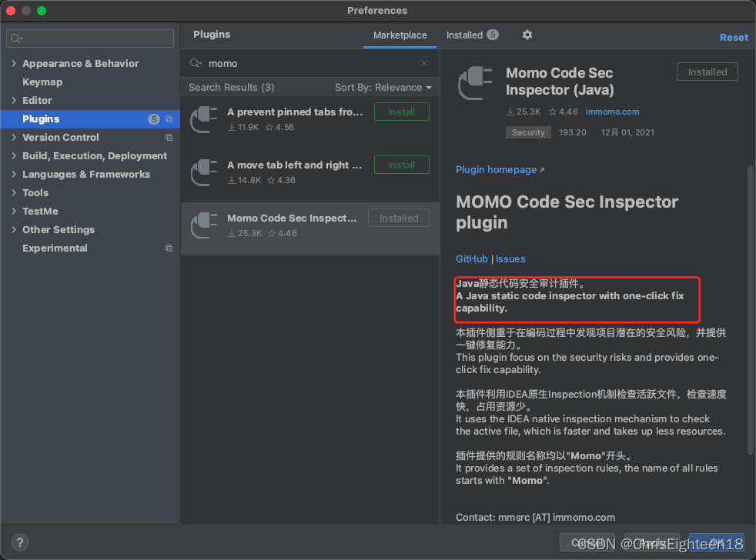Screen dimensions: 756x560
Task: Click the Reset link
Action: coord(734,38)
